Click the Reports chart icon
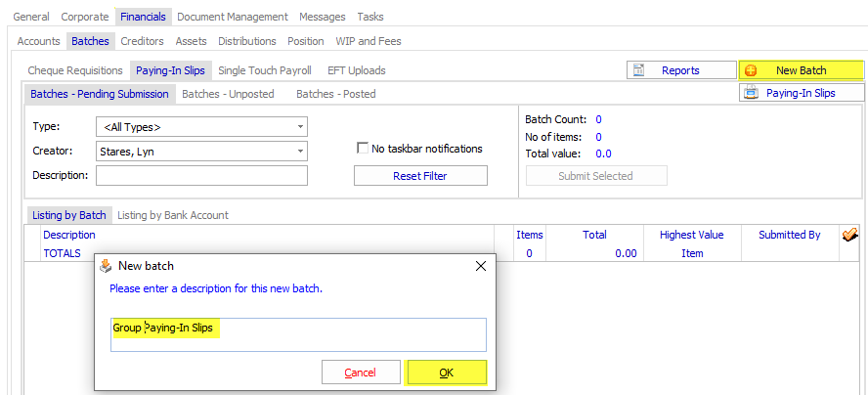The image size is (868, 395). (x=638, y=70)
